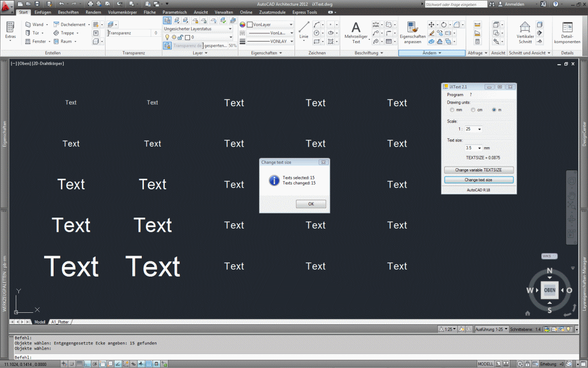
Task: Click the Autodesk Exchange X icon
Action: (x=543, y=4)
